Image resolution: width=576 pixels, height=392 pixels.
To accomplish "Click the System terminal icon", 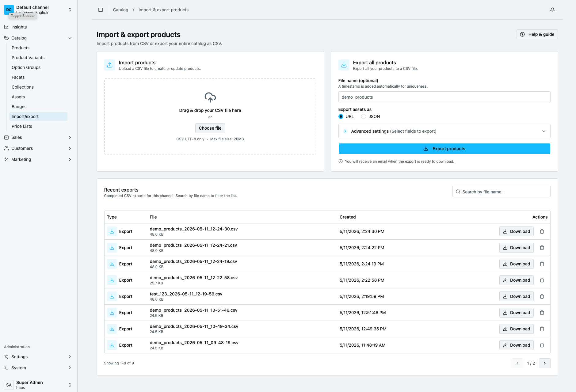I will [6, 368].
